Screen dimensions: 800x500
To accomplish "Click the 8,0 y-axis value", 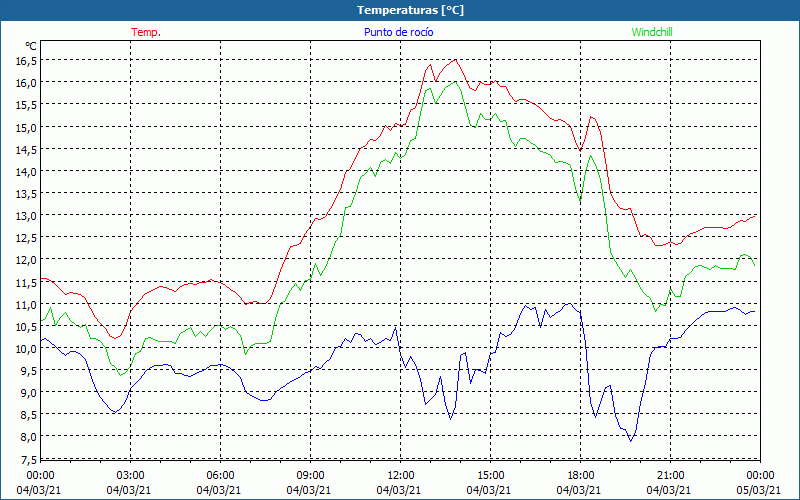I will (x=28, y=437).
